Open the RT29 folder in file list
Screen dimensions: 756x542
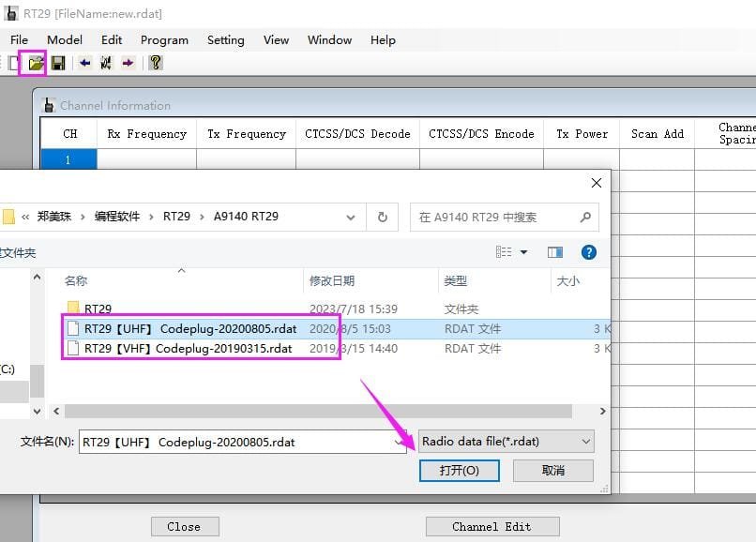[x=98, y=309]
